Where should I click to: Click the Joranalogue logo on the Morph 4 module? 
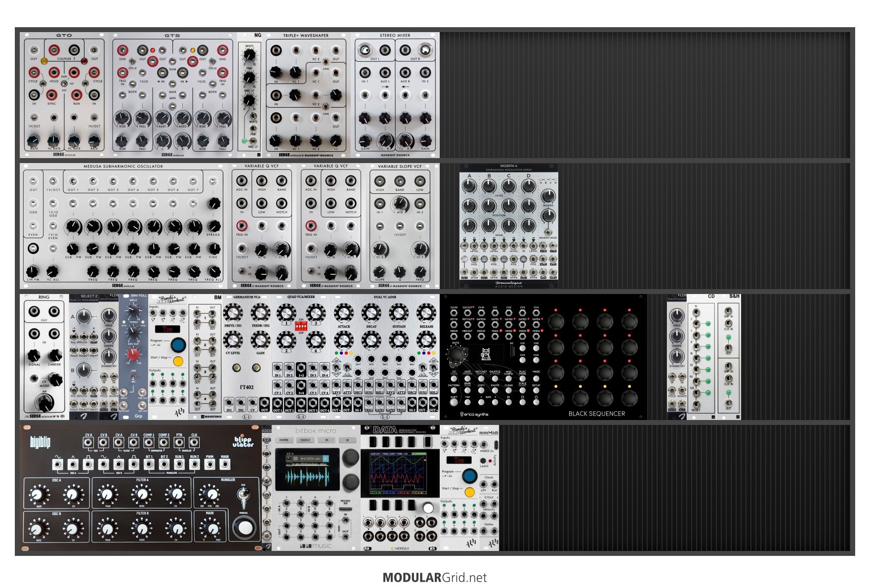508,284
